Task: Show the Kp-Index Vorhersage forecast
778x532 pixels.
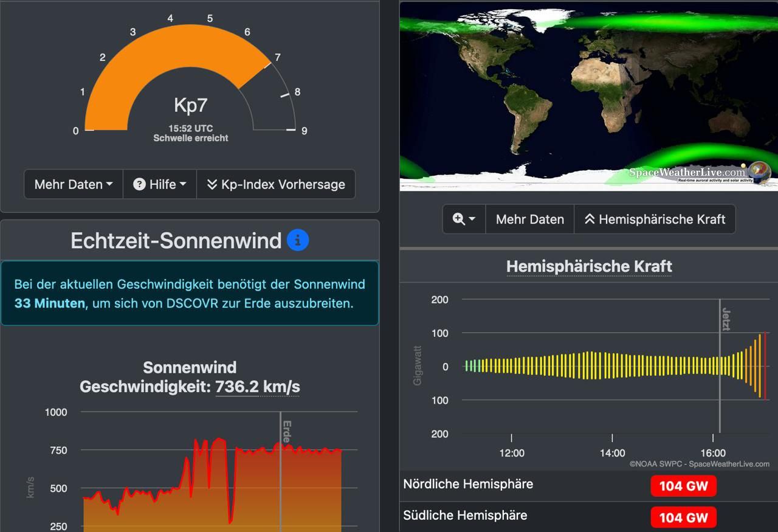Action: [276, 184]
